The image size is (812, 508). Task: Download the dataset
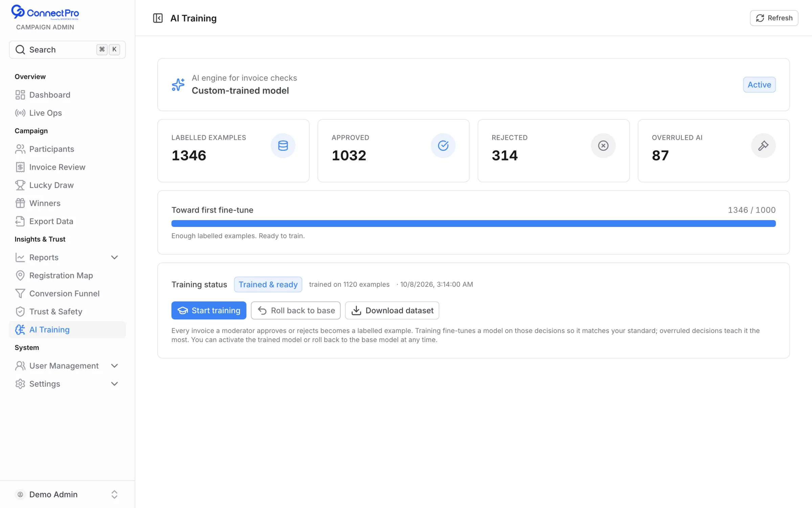coord(392,310)
